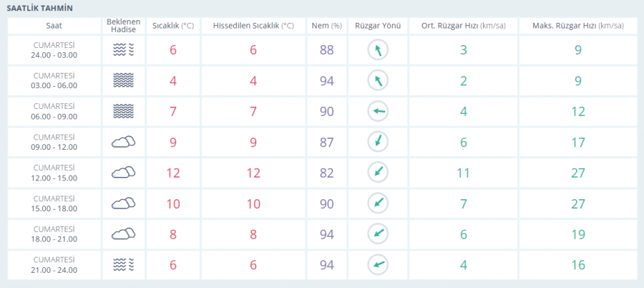Screen dimensions: 644x288
Task: Click the Saat column header
Action: click(54, 26)
